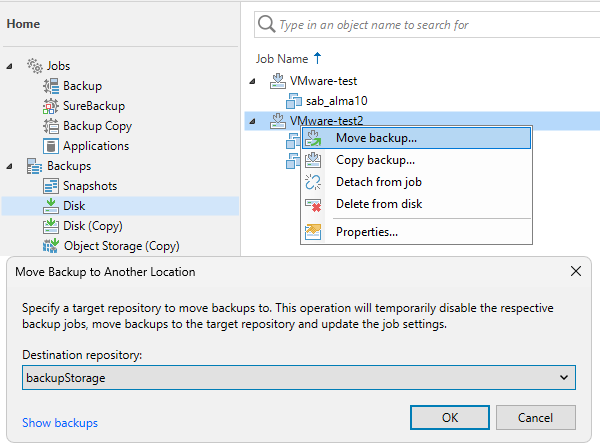
Task: Open the Destination repository dropdown
Action: coord(563,378)
